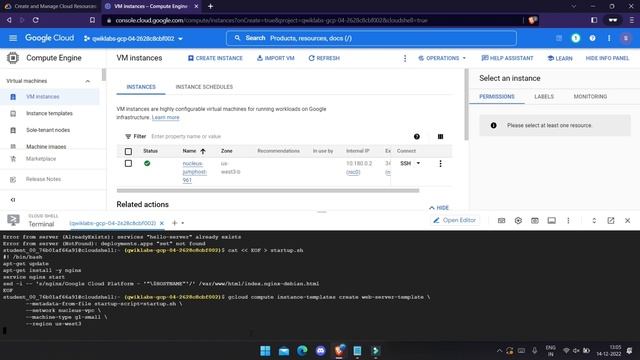Open Cloud Shell terminal settings gear
Image resolution: width=640 pixels, height=360 pixels.
coord(518,220)
